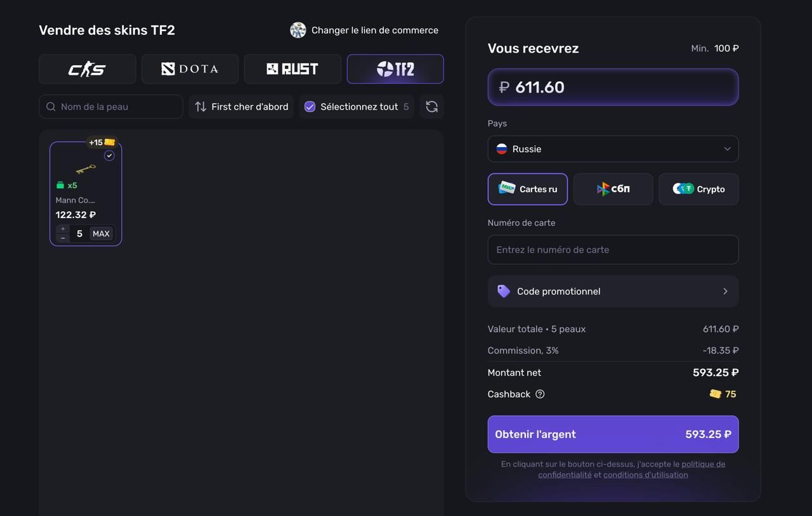
Task: Click the Obtenir l'argent button
Action: point(613,434)
